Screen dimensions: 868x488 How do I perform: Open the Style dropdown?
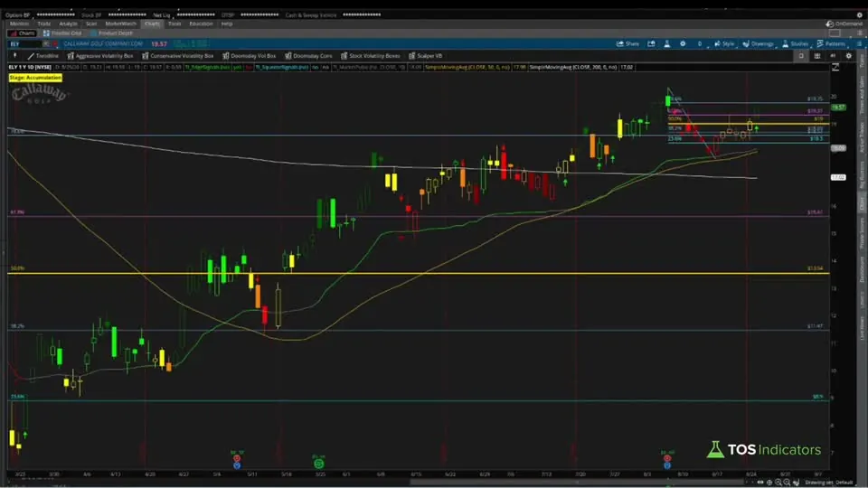pyautogui.click(x=724, y=43)
